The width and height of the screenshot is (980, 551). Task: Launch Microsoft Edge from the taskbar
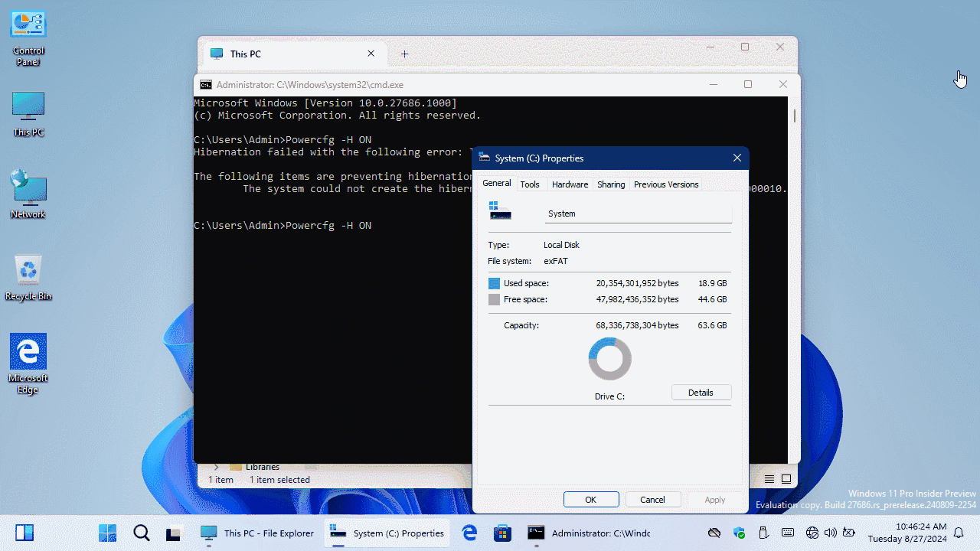coord(469,533)
